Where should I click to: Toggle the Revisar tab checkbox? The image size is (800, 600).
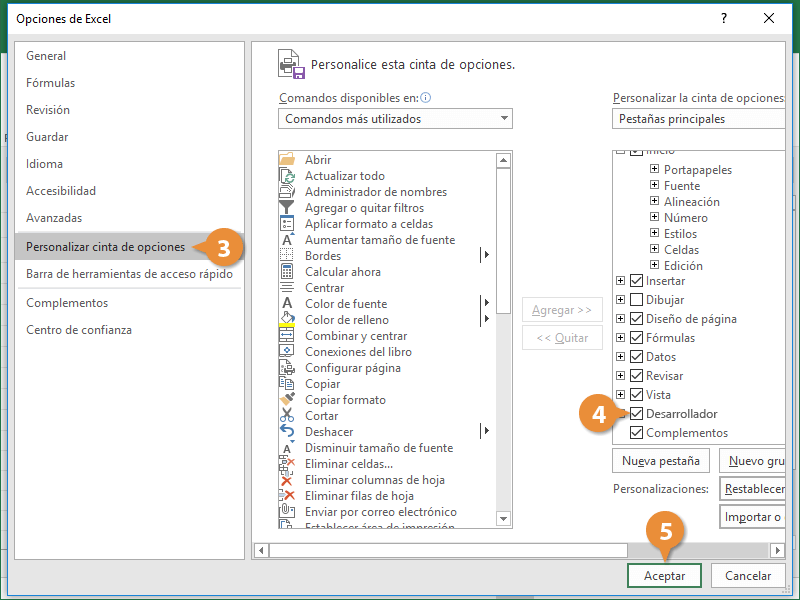click(x=636, y=376)
